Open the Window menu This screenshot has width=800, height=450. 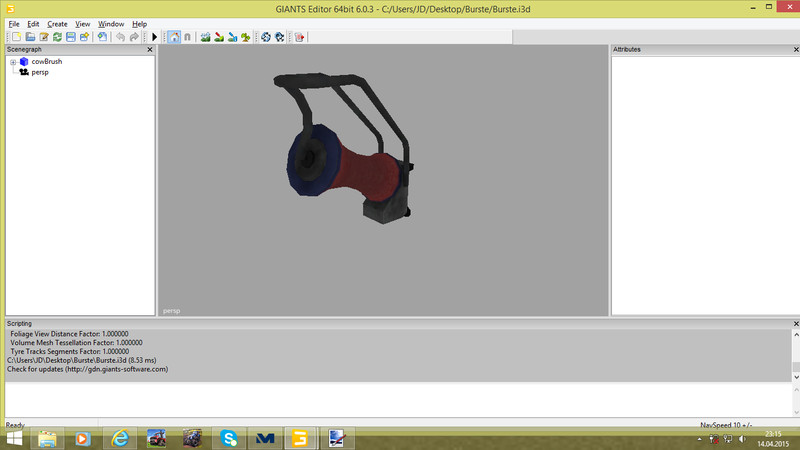click(111, 23)
